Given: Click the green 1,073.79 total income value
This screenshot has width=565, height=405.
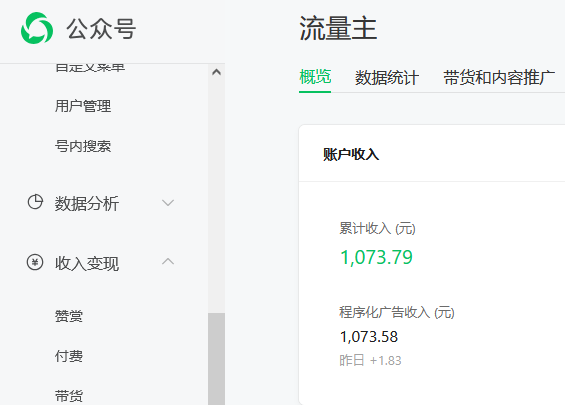Looking at the screenshot, I should (377, 257).
